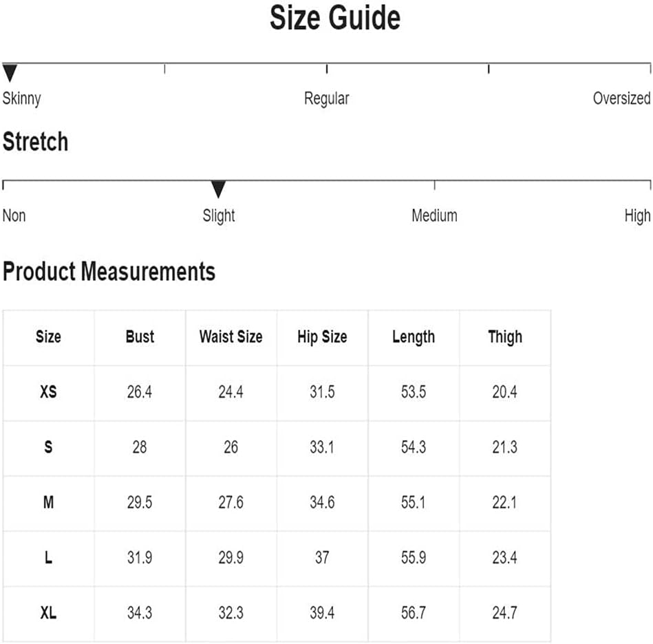This screenshot has width=653, height=644.
Task: Click the Bust column header
Action: click(x=140, y=336)
